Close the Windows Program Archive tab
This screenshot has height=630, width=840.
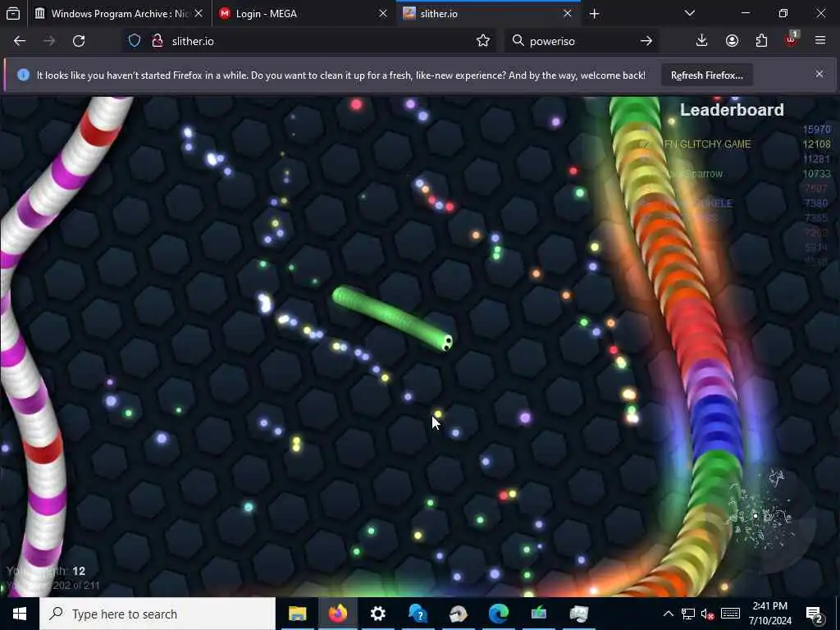199,13
